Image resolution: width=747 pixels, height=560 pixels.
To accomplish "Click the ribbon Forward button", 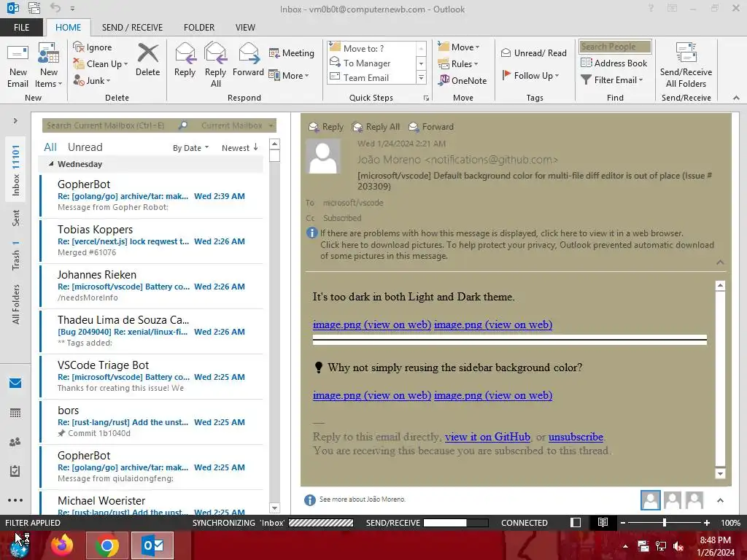I will [248, 60].
